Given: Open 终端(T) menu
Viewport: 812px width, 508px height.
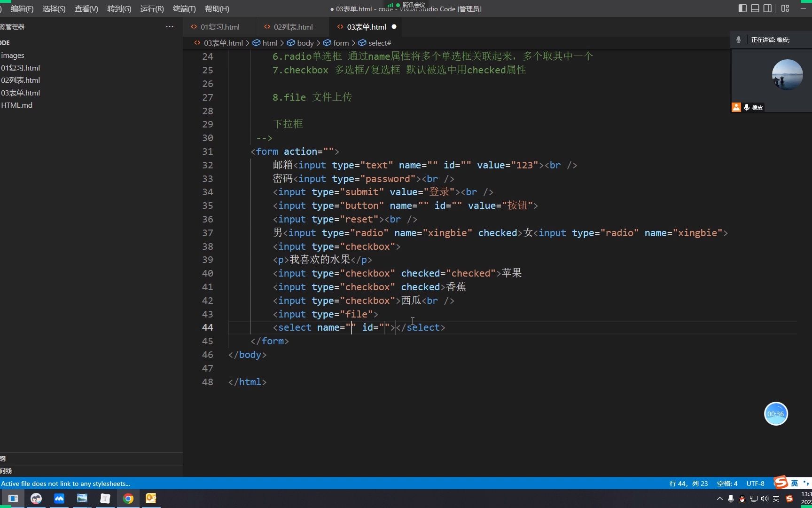Looking at the screenshot, I should 184,9.
